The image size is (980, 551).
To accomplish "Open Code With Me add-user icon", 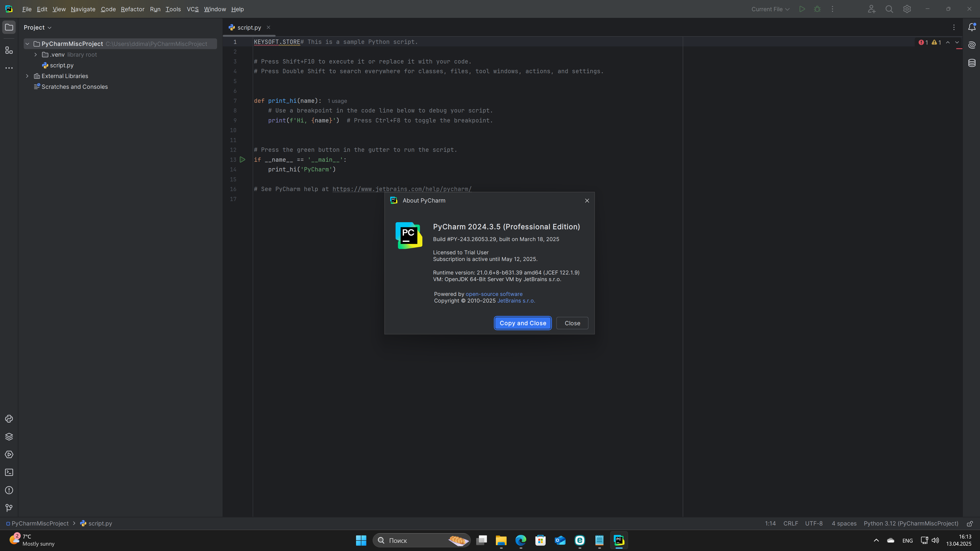I will [x=872, y=9].
